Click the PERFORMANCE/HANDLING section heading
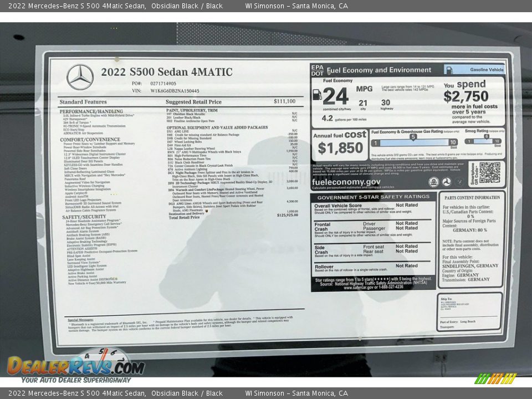 click(x=91, y=111)
